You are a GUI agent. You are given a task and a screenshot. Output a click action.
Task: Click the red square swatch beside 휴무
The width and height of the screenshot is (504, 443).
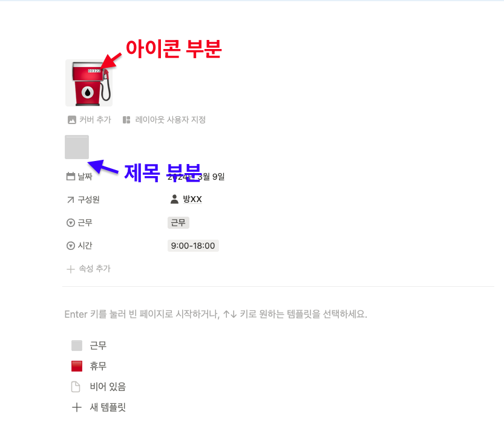[77, 366]
